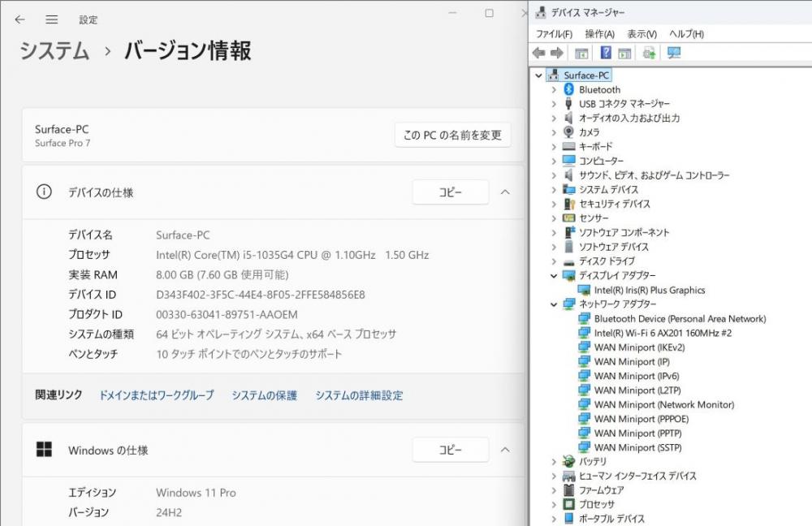Click the Intel(R) Core(TM) i5-1035G4 processor text
Image resolution: width=812 pixels, height=526 pixels.
click(x=292, y=255)
